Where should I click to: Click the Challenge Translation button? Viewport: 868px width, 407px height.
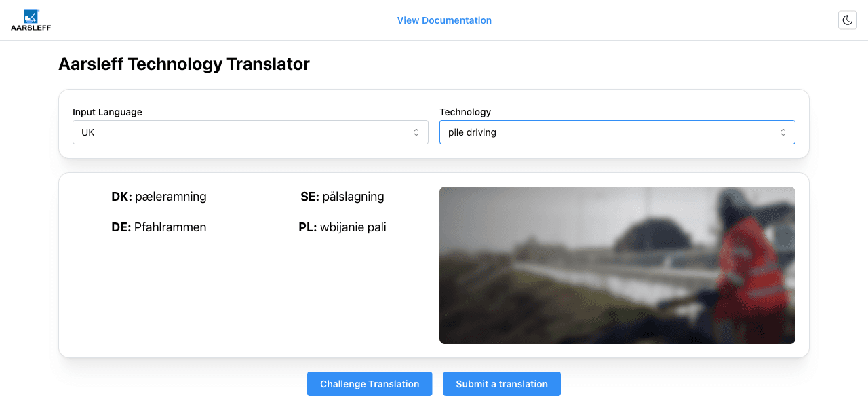[370, 384]
